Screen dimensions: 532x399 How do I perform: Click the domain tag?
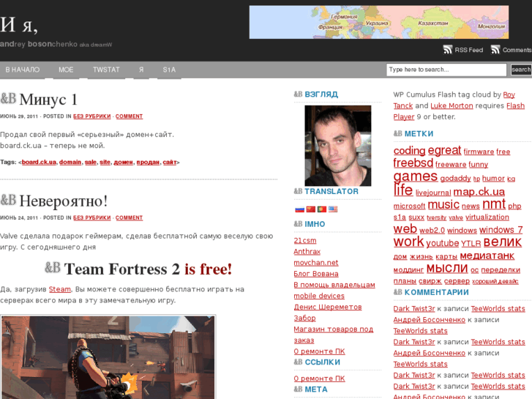[70, 163]
